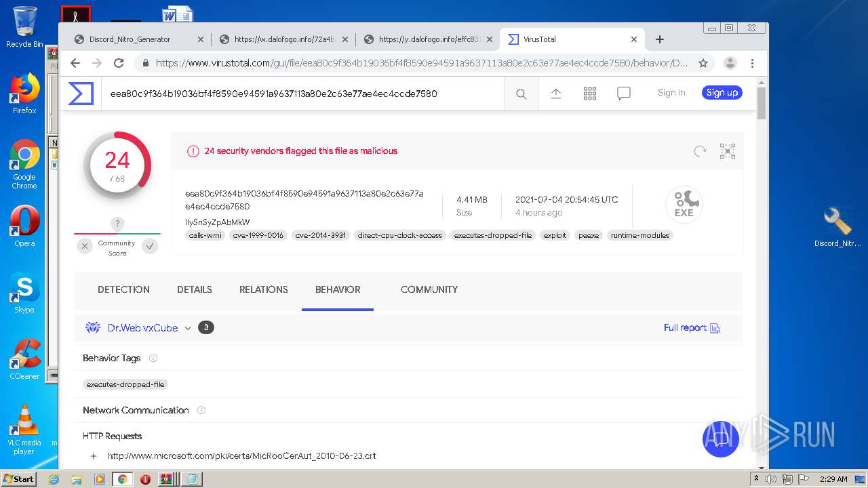Click the Network Communication info icon
Screen dimensions: 868x488
(x=201, y=410)
